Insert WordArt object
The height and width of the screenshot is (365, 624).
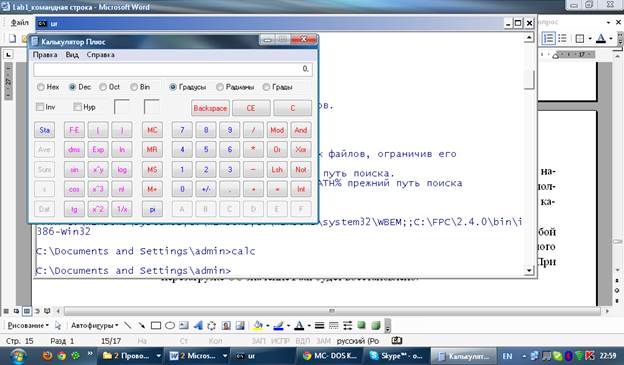(x=198, y=326)
